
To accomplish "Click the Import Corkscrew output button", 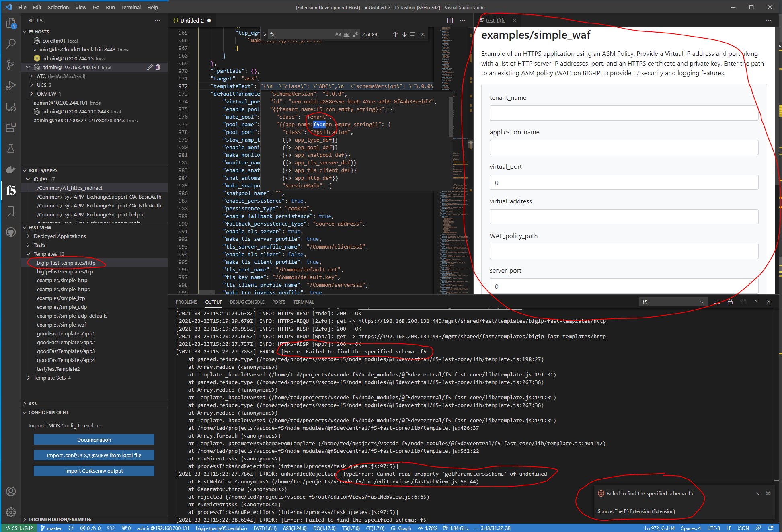I will pos(94,470).
